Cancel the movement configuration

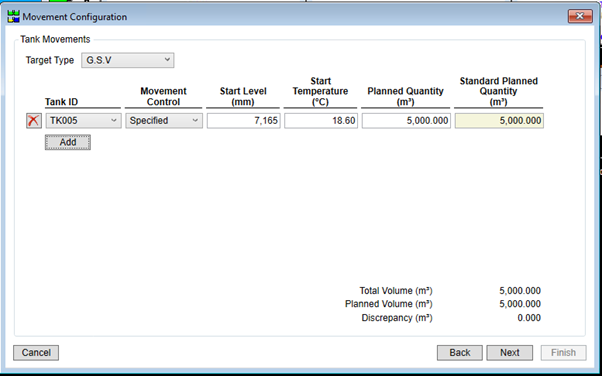pos(36,353)
